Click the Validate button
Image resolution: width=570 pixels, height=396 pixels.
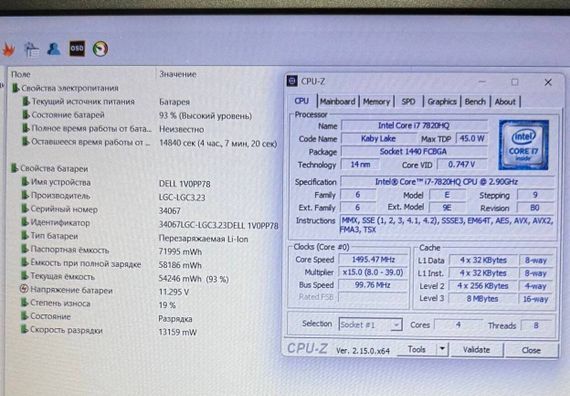[x=477, y=350]
